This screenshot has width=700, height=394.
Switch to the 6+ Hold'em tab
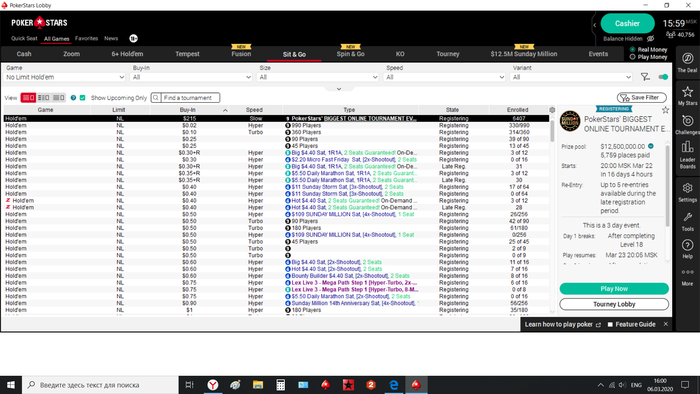(x=127, y=54)
